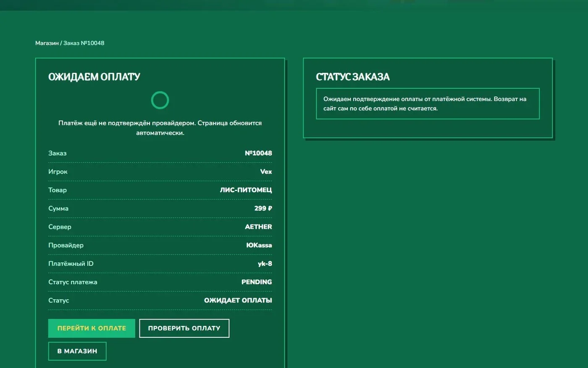Click the player name Vex

coord(266,172)
